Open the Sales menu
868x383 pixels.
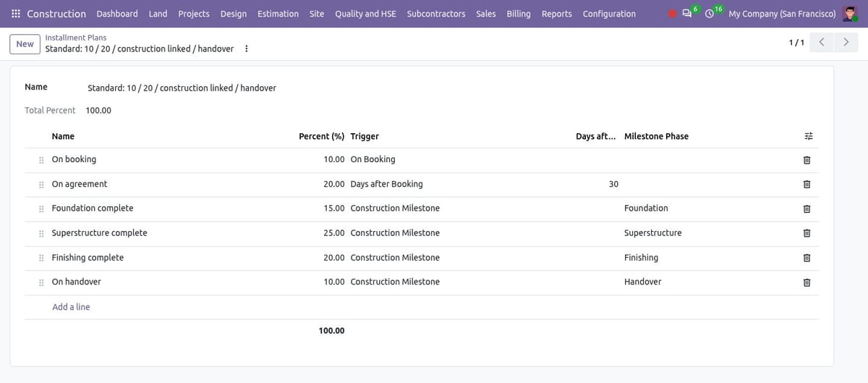pos(486,14)
